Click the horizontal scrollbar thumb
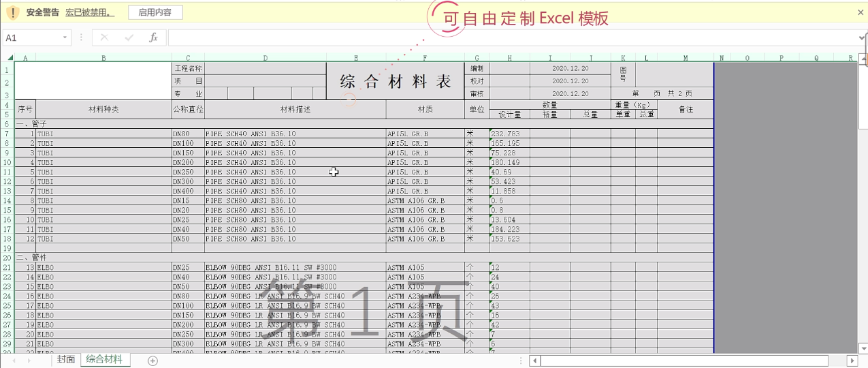 [684, 361]
